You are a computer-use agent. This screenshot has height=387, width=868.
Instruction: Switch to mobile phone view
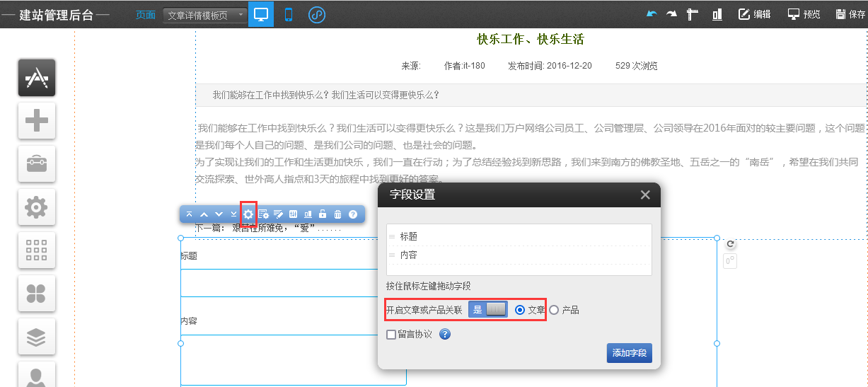click(289, 14)
